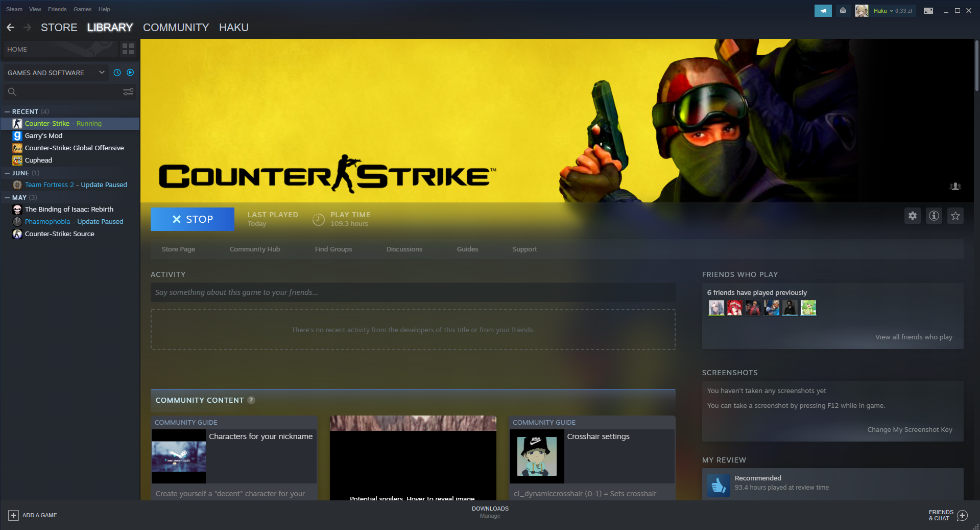The image size is (980, 530).
Task: Open Friends & Chat plus icon
Action: pyautogui.click(x=962, y=515)
